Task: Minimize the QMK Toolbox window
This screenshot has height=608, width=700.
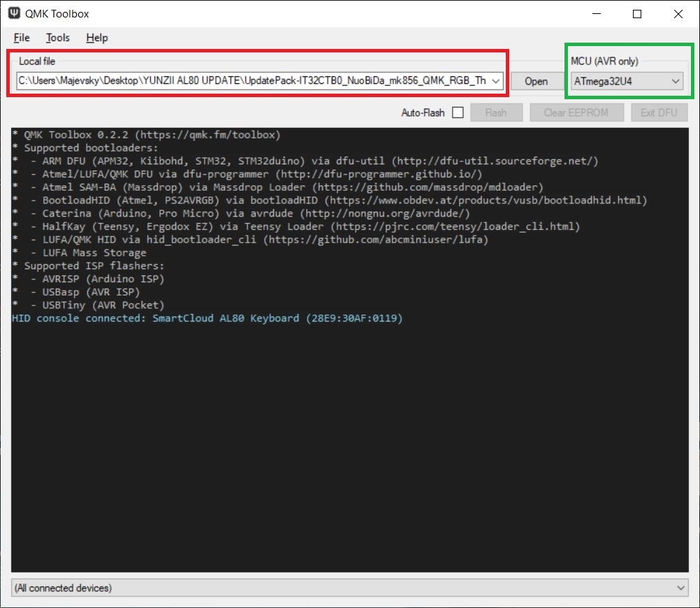Action: click(597, 14)
